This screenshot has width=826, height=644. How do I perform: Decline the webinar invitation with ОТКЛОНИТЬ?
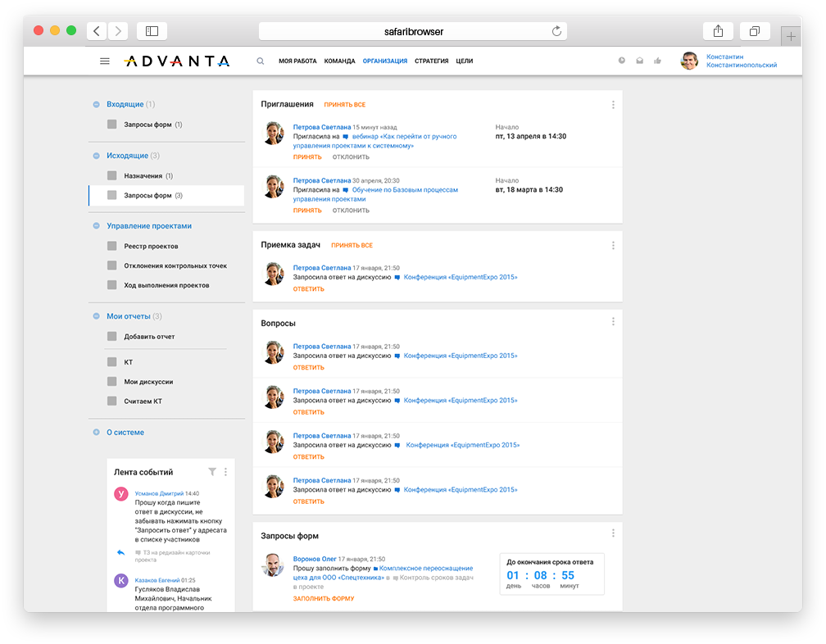point(351,157)
